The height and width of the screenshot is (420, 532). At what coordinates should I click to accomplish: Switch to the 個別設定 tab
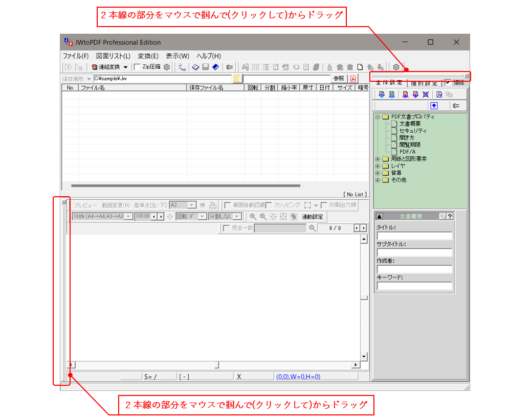(423, 83)
